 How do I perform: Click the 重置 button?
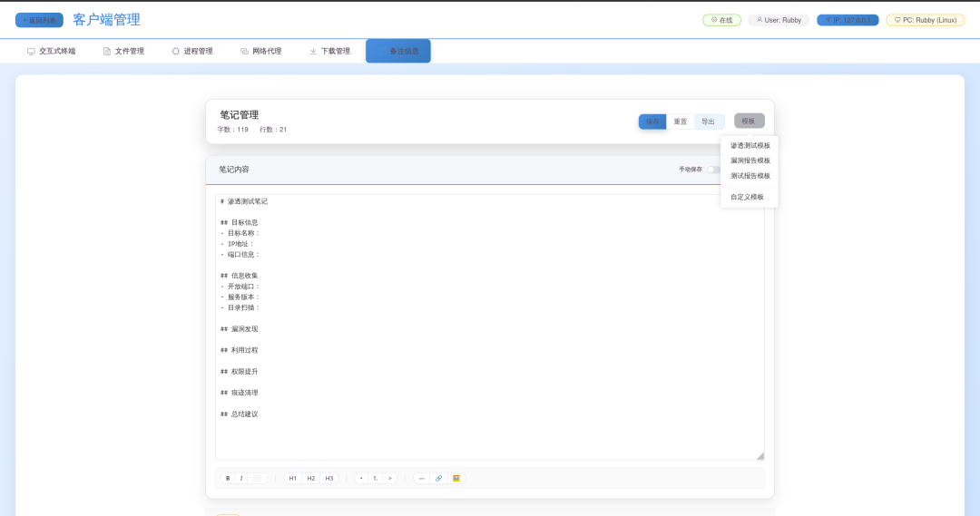click(x=680, y=122)
